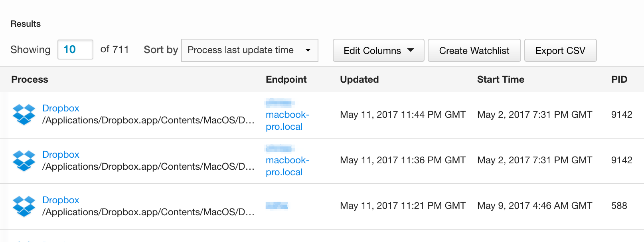
Task: Click the Process column header
Action: click(x=30, y=79)
